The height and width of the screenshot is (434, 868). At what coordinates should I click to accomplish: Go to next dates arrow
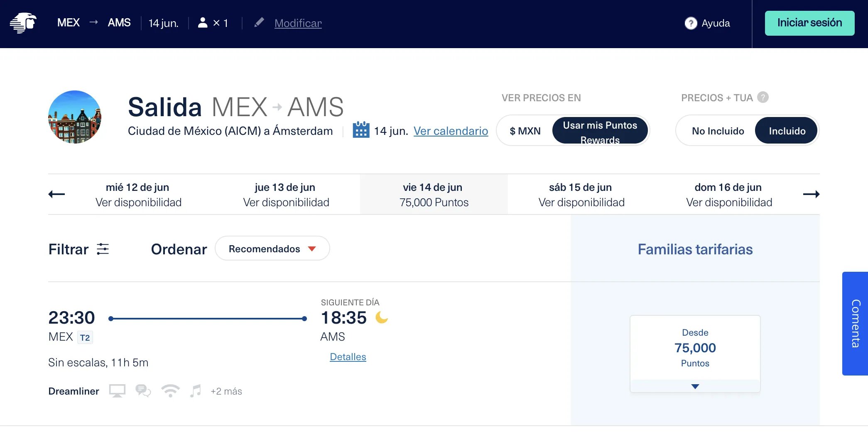(811, 194)
